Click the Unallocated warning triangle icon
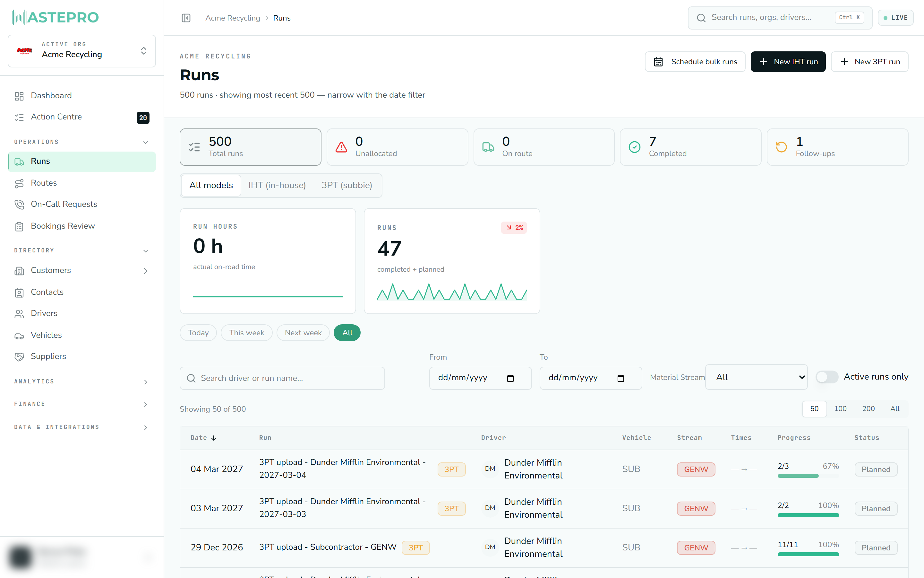Image resolution: width=924 pixels, height=578 pixels. point(341,147)
